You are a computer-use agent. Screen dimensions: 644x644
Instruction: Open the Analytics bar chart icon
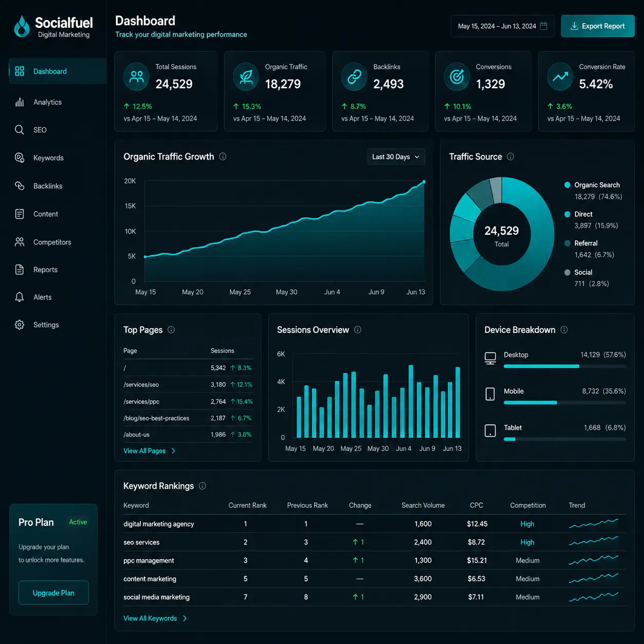[20, 102]
